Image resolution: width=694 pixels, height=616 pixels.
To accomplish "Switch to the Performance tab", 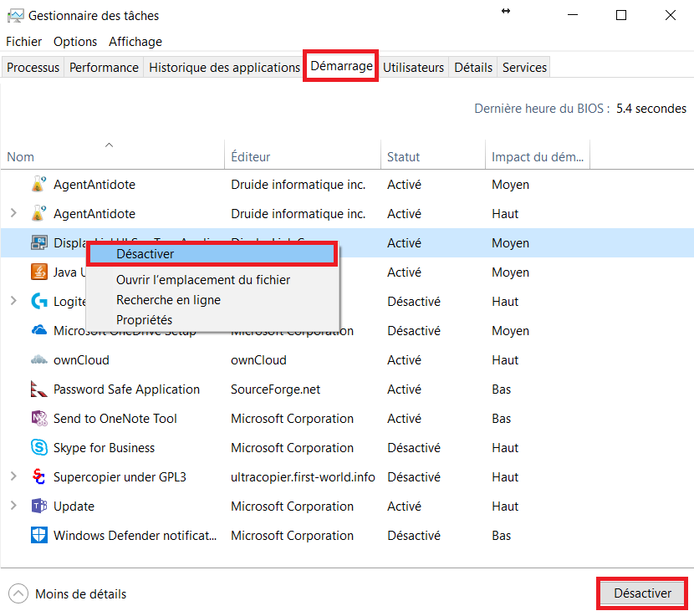I will pyautogui.click(x=104, y=67).
